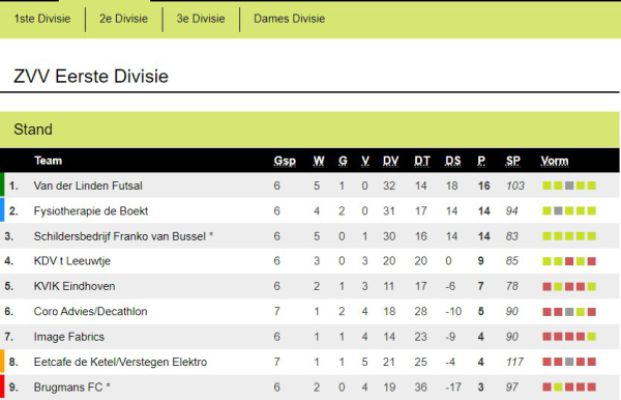621x400 pixels.
Task: Click the DS column header
Action: tap(453, 161)
